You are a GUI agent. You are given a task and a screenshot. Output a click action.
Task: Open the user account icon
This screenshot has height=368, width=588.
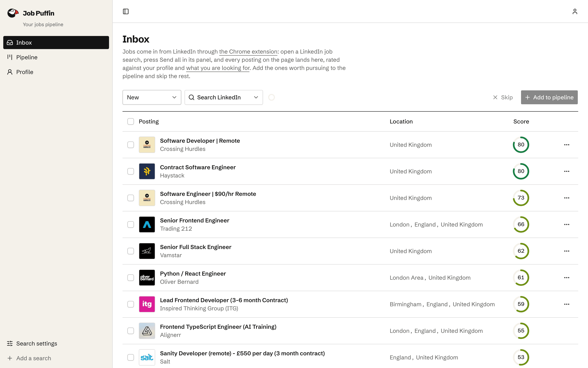[x=575, y=11]
